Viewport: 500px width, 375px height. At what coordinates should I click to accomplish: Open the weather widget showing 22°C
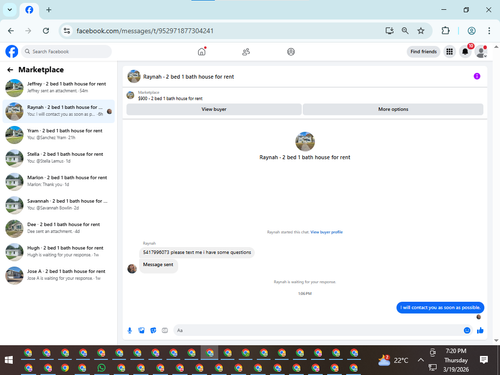click(x=393, y=360)
